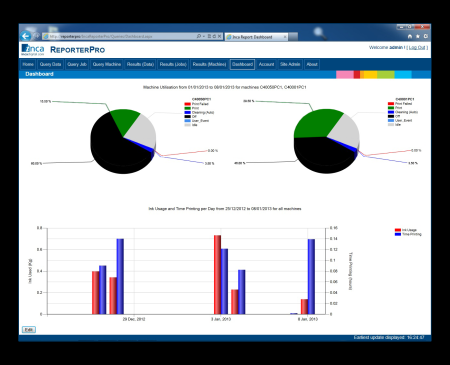Click the blue Time Printing legend swatch
Image resolution: width=450 pixels, height=365 pixels.
(x=398, y=234)
